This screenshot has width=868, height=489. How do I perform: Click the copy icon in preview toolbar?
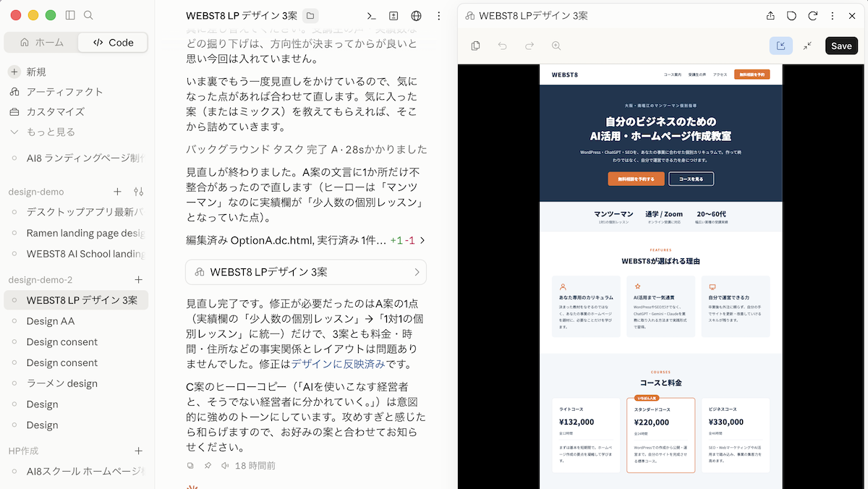coord(475,46)
